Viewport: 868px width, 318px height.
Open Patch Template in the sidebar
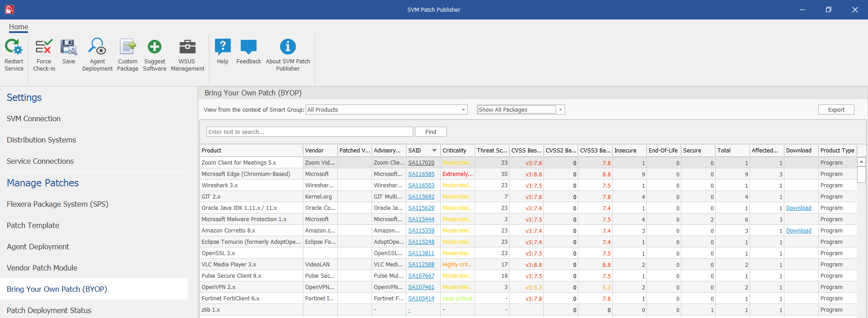tap(33, 225)
